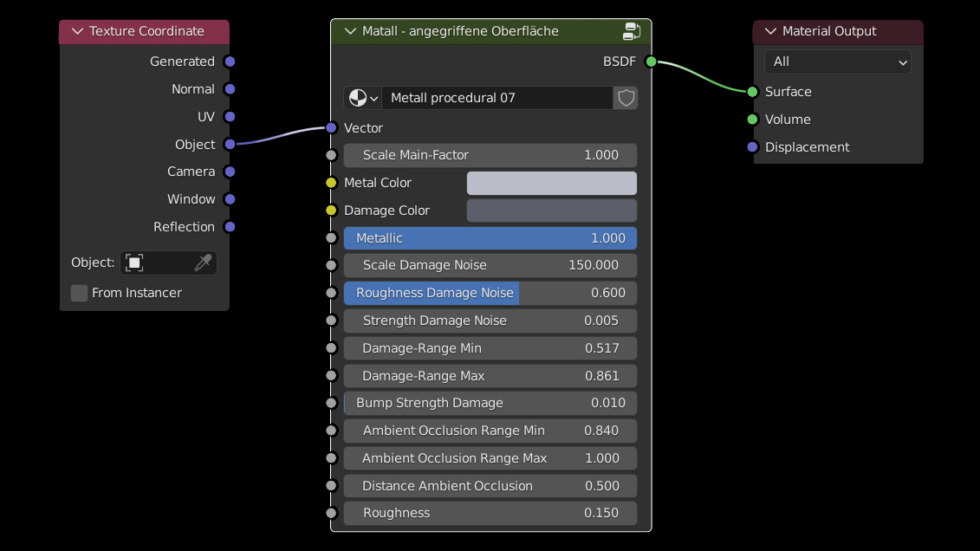This screenshot has width=980, height=551.
Task: Click the node group edit icon in header
Action: [632, 32]
